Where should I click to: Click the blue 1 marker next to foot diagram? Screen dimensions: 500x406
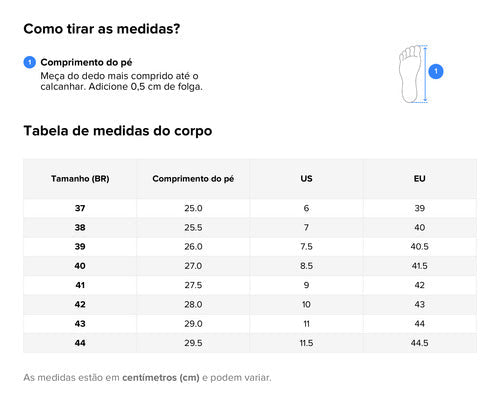click(x=436, y=71)
